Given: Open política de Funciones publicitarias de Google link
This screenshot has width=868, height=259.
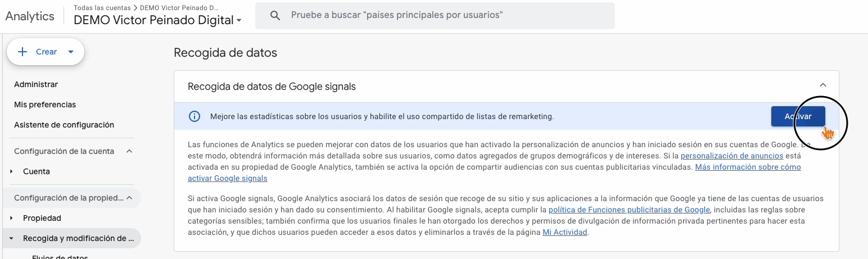Looking at the screenshot, I should click(629, 210).
